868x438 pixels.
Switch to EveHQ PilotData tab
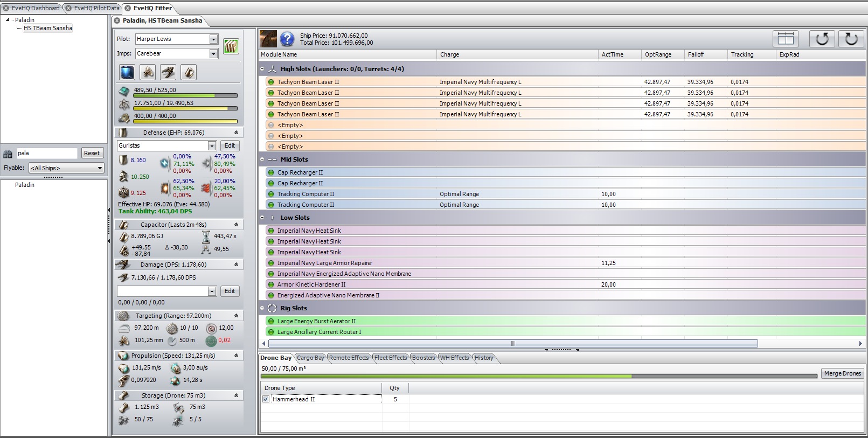coord(92,8)
